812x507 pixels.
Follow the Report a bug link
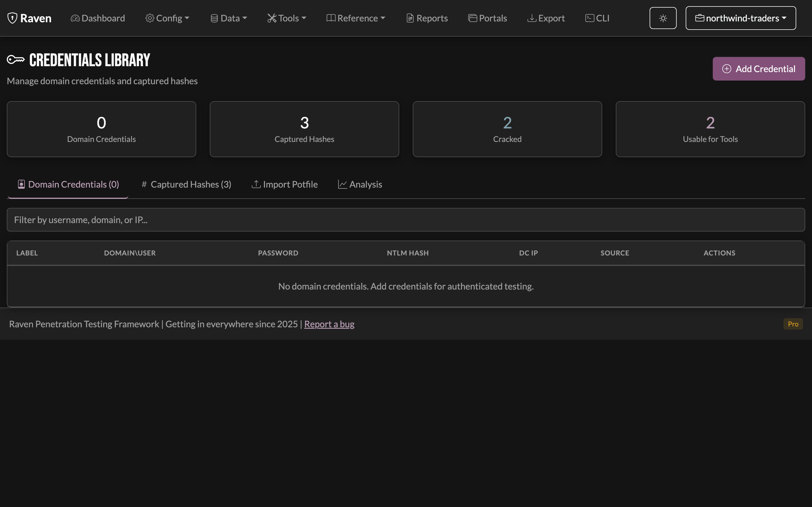329,324
